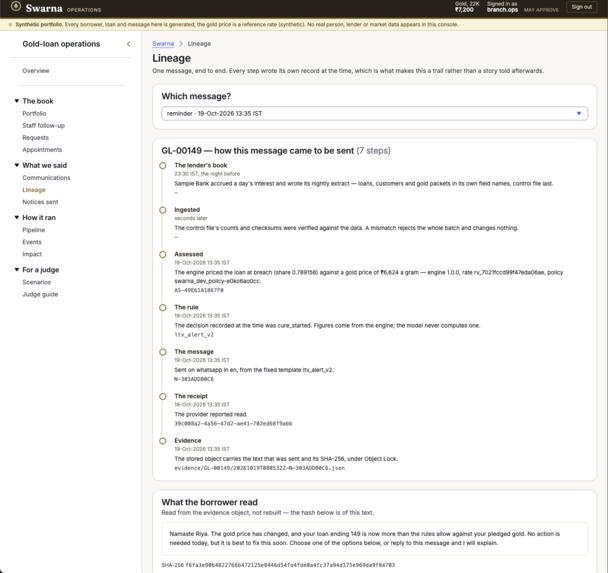Open Staff follow-up page
Screen dimensions: 608x573
click(x=43, y=126)
